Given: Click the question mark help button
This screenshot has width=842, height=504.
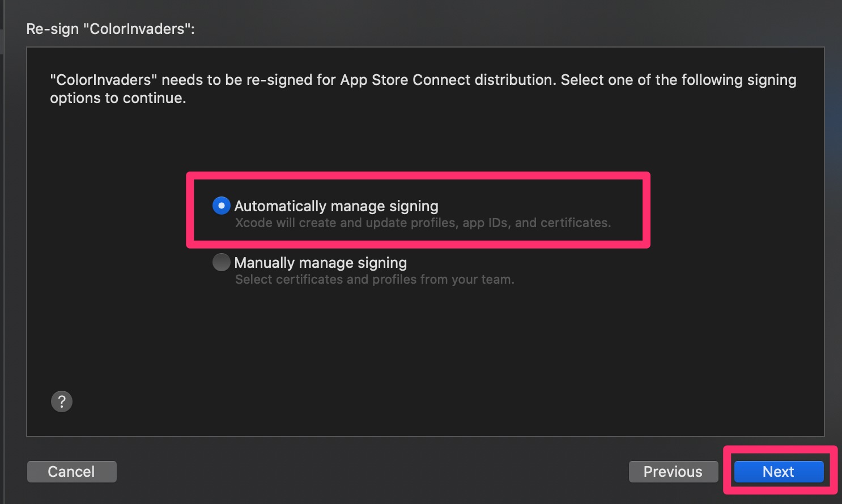Looking at the screenshot, I should 62,402.
